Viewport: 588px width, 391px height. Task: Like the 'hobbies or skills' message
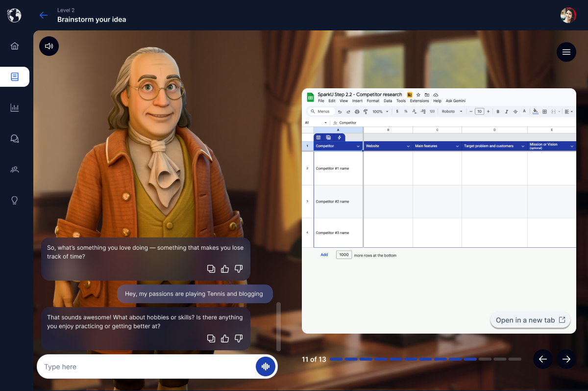225,339
